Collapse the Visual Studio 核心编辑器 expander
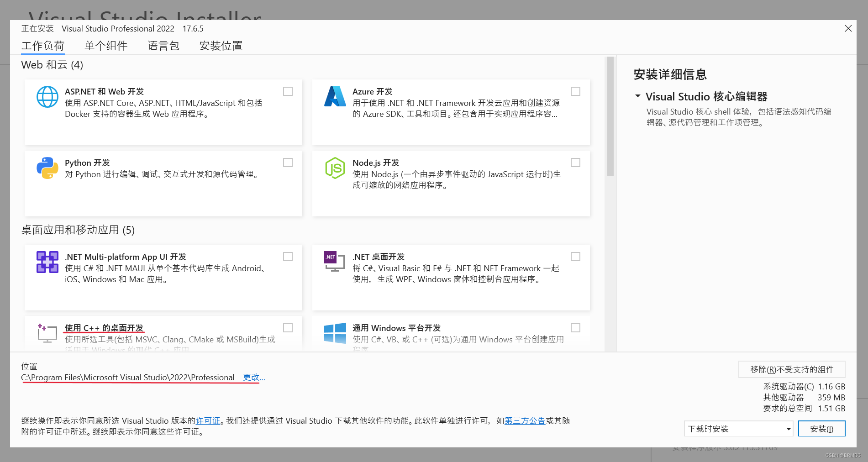868x462 pixels. click(638, 96)
